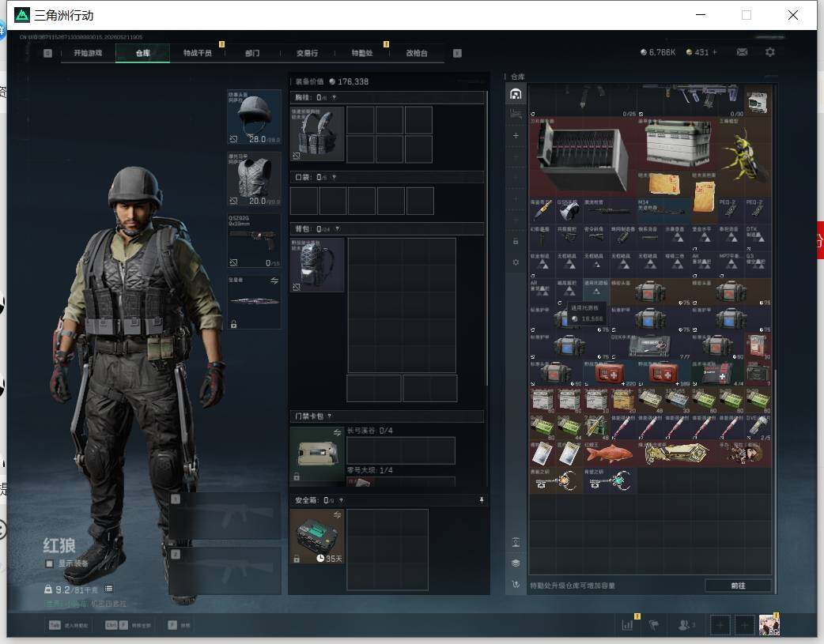Select the orange gem key item

tap(556, 480)
